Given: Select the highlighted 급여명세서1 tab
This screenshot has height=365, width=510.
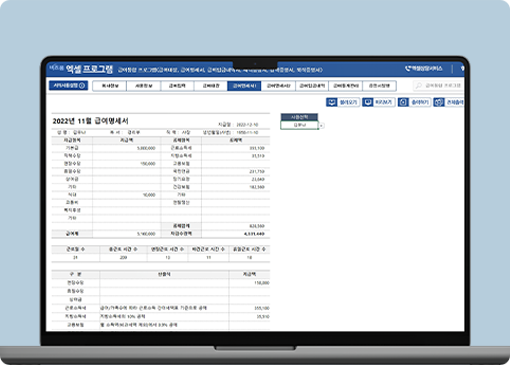Looking at the screenshot, I should 244,86.
